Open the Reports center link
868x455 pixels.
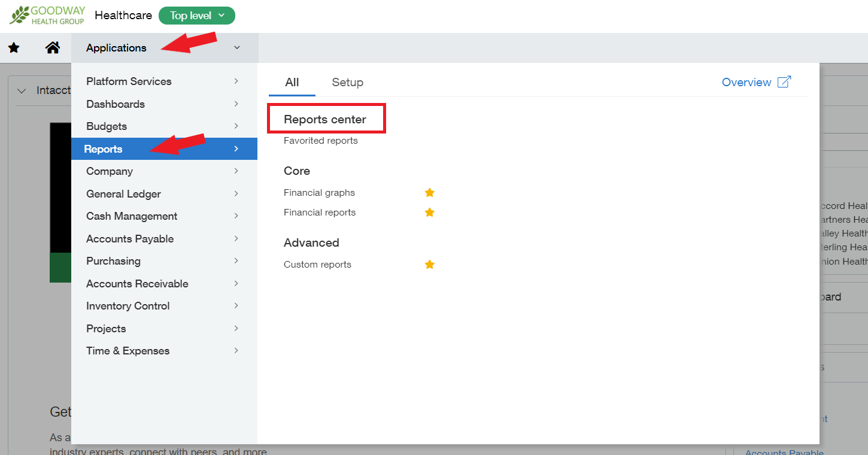coord(325,119)
